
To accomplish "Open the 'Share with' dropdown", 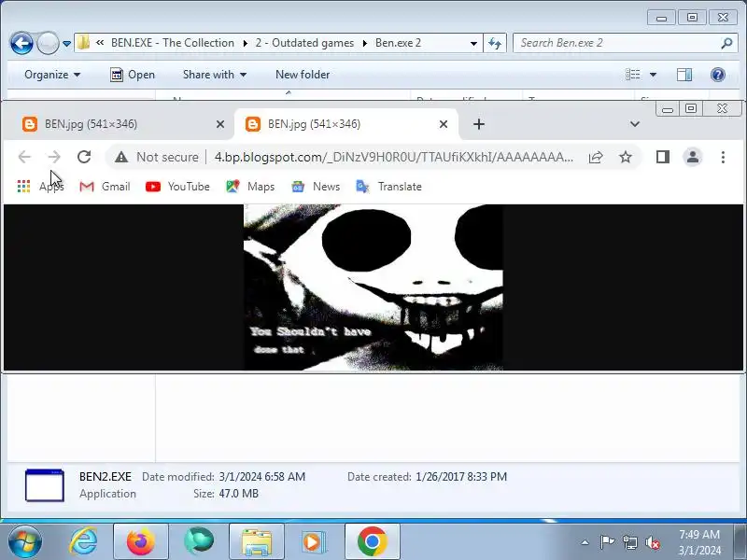I will [215, 75].
